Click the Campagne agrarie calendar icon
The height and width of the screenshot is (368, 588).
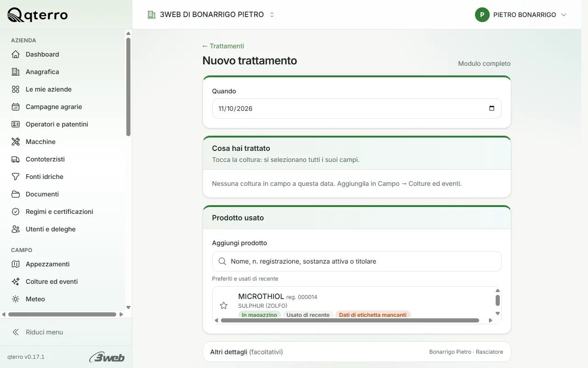[16, 107]
